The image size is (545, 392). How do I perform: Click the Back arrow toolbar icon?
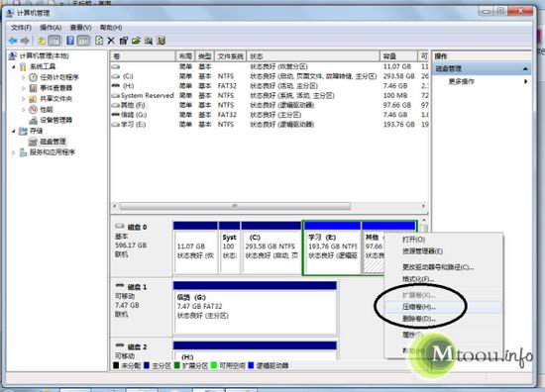tap(13, 41)
